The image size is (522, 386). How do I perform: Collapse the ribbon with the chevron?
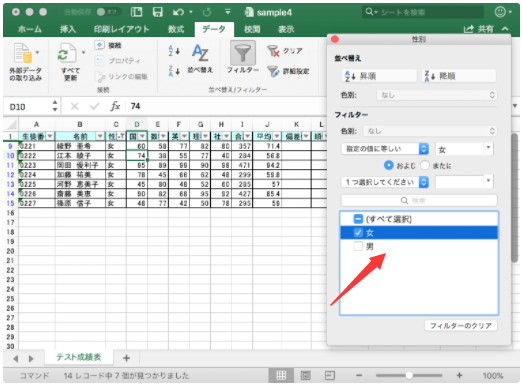tap(505, 29)
